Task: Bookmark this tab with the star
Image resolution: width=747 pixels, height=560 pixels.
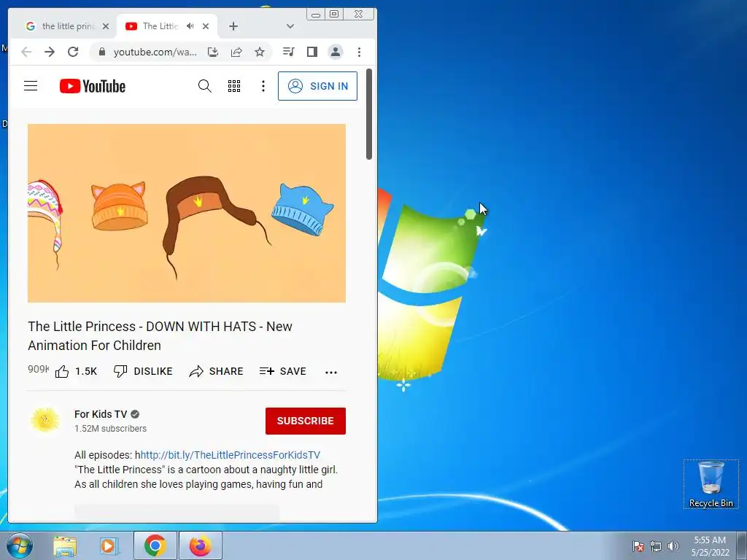Action: (x=260, y=52)
